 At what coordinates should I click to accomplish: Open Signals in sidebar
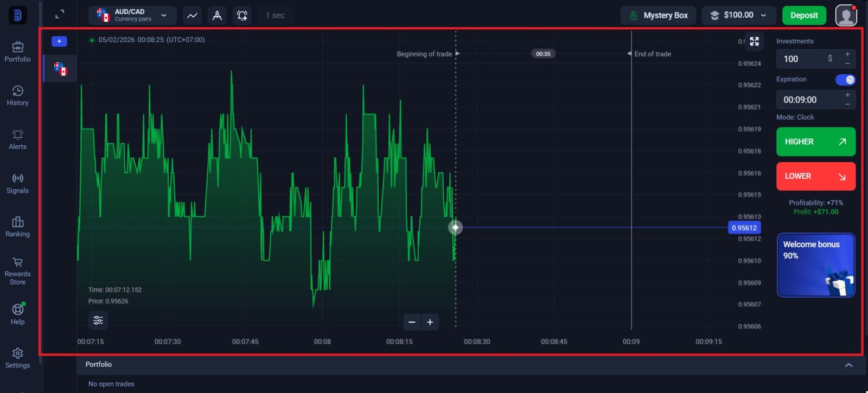[x=18, y=183]
